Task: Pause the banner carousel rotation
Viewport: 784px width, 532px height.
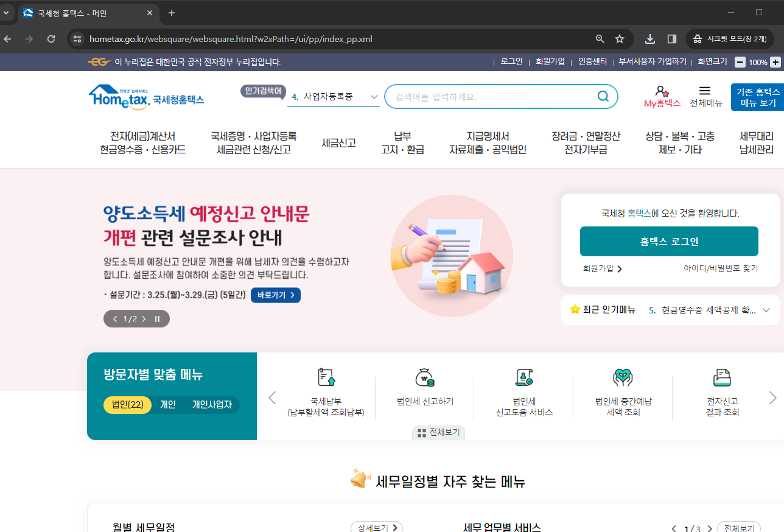Action: point(156,318)
